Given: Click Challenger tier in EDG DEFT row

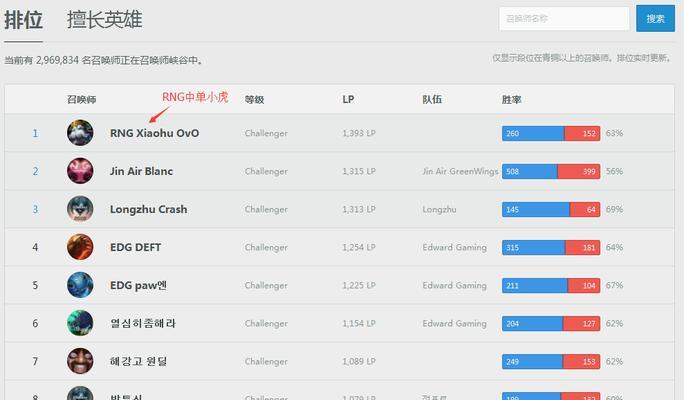Looking at the screenshot, I should coord(266,247).
